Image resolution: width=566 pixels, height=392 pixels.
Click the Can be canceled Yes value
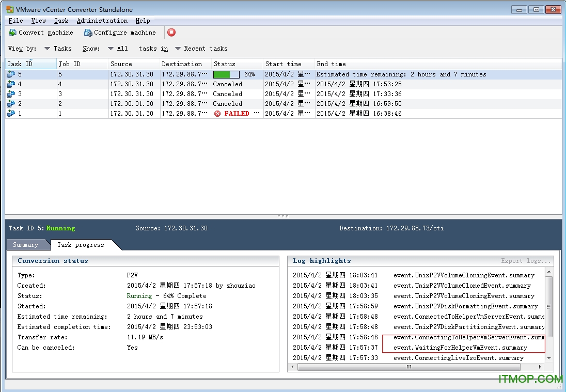tap(132, 348)
